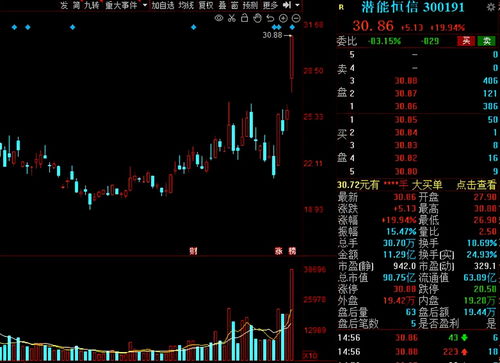Click the 市盈(静) value 942.0
The width and height of the screenshot is (500, 363).
[x=405, y=266]
